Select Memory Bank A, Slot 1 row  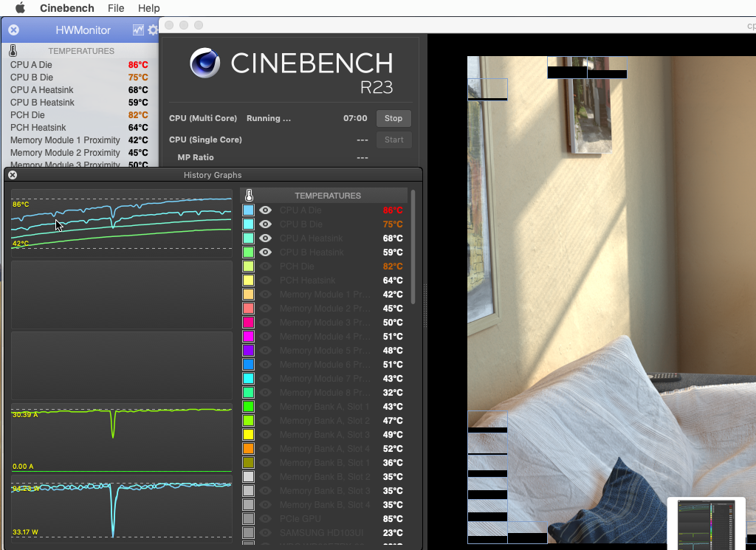324,406
